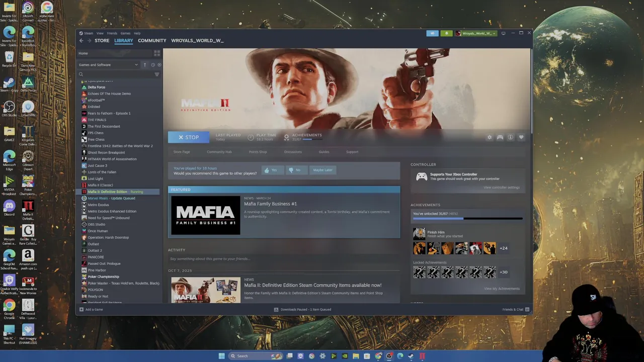Open advanced filters icon beside search
Viewport: 644px width, 362px height.
point(156,74)
